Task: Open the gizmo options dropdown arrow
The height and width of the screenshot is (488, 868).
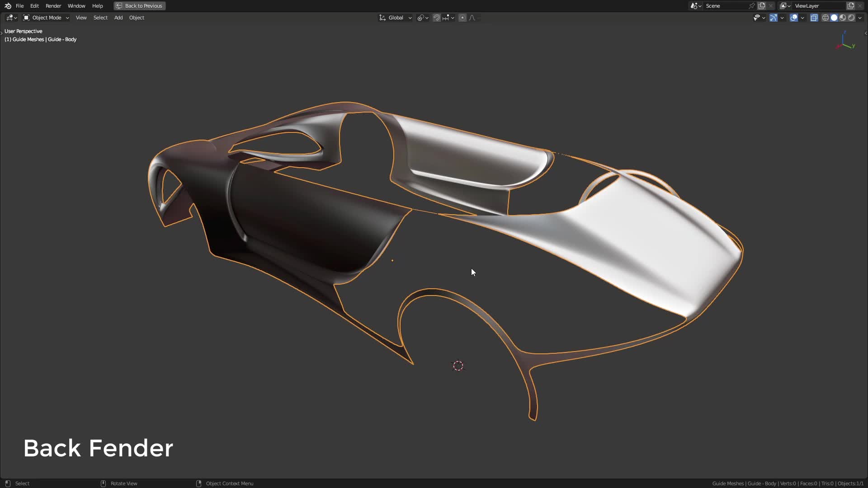Action: tap(782, 18)
